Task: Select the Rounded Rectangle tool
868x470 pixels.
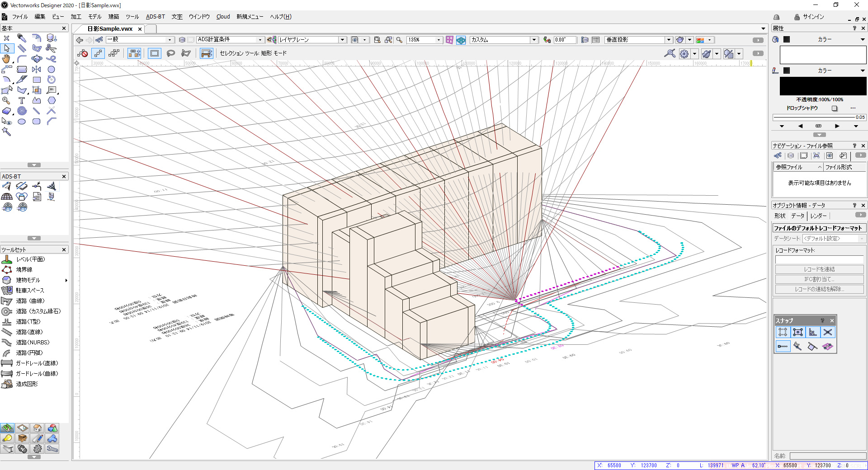Action: (37, 121)
